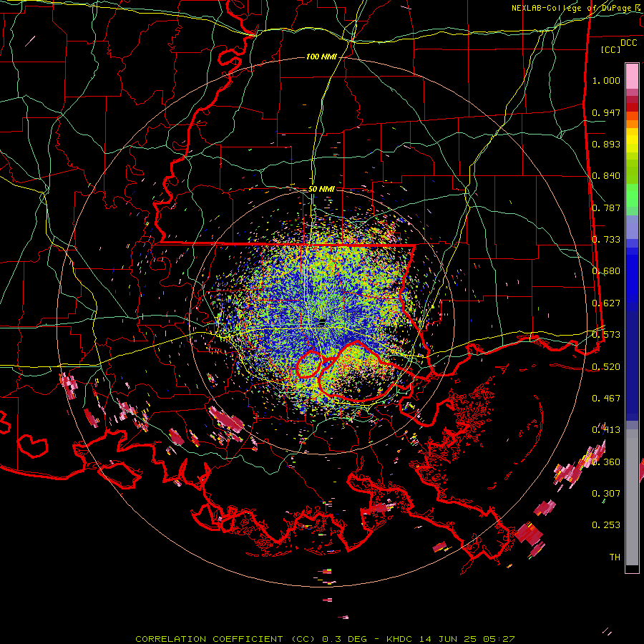Click the 0.840 scale value
This screenshot has height=644, width=644.
606,176
